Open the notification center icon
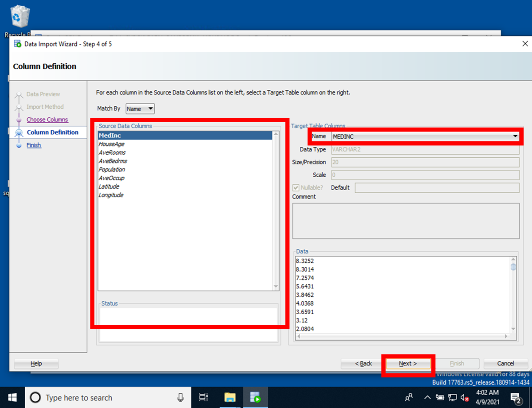 tap(516, 397)
